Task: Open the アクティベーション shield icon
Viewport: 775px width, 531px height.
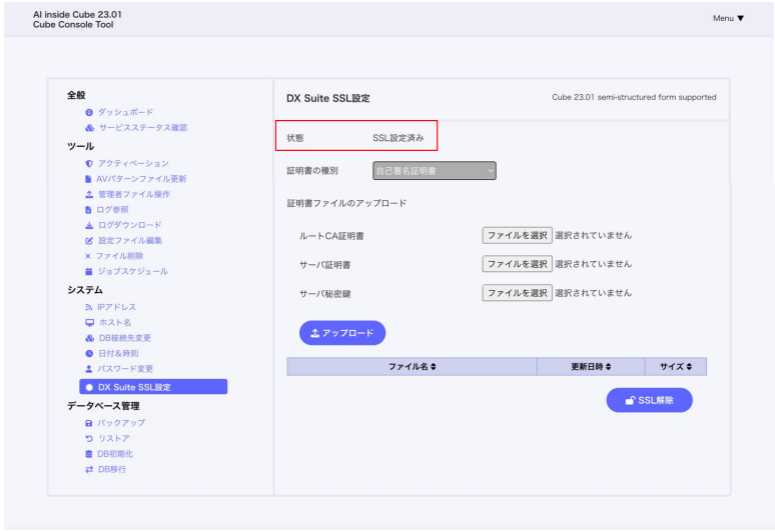Action: (89, 163)
